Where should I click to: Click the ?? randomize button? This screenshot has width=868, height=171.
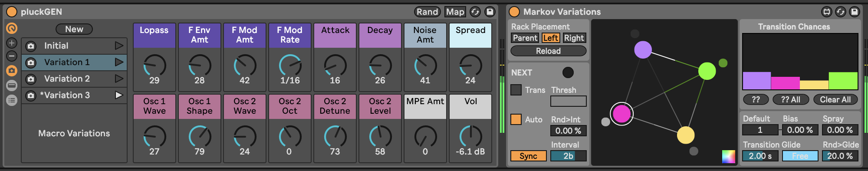(x=756, y=100)
